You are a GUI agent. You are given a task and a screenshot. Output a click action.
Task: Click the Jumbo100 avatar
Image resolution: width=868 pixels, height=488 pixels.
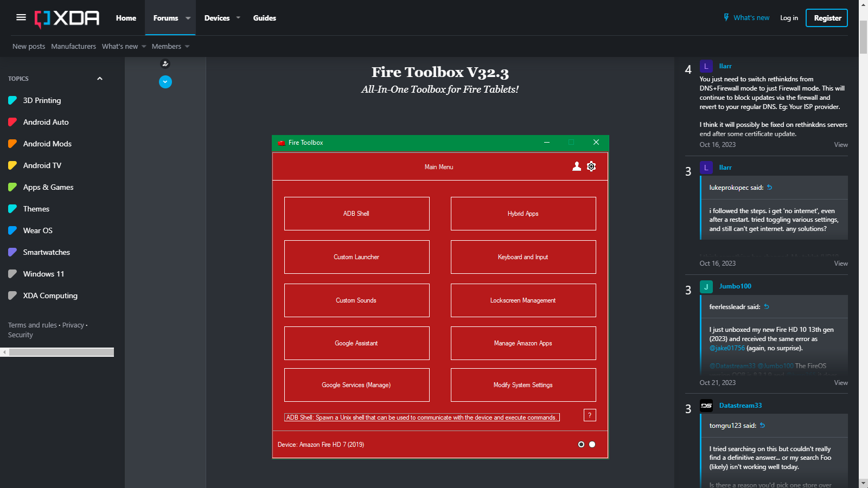[x=706, y=286]
